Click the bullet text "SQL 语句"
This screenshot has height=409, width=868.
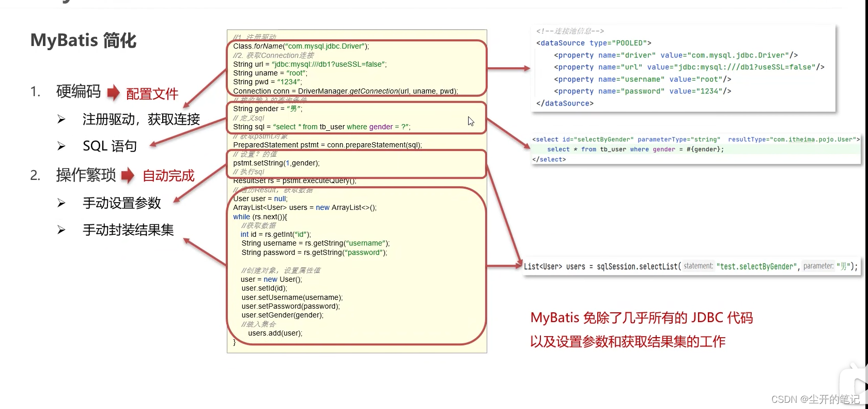click(110, 146)
